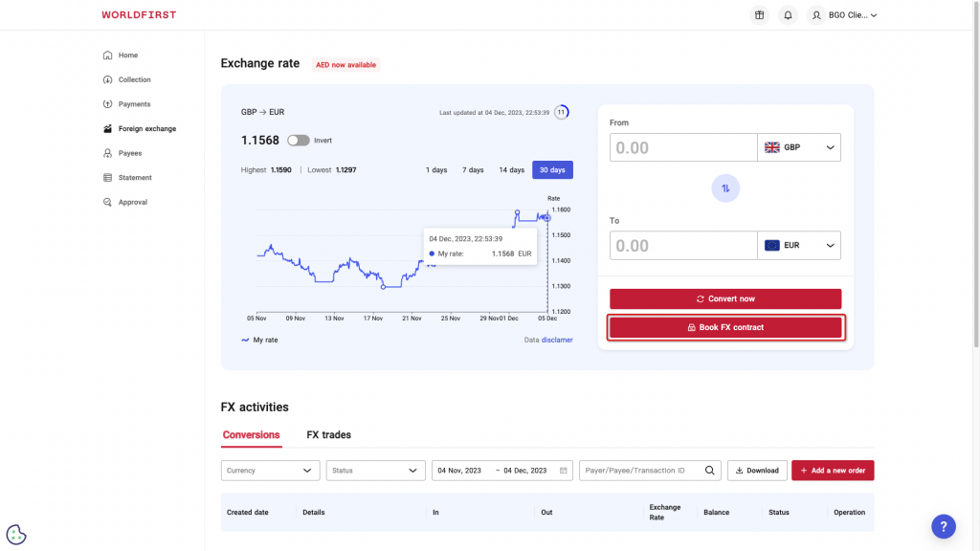
Task: Select the 7 days chart range
Action: point(473,170)
